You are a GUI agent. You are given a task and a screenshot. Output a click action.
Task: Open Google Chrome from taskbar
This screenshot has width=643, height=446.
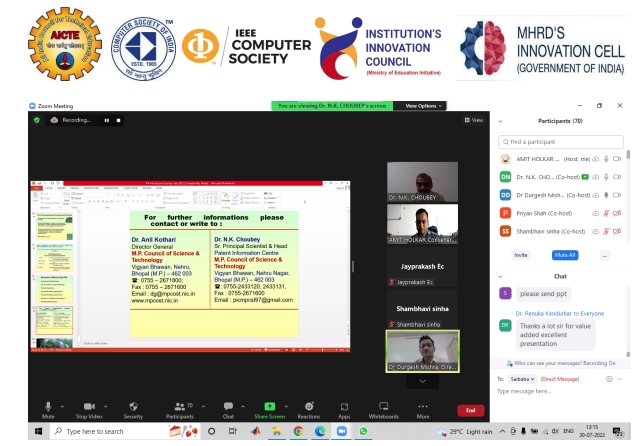pyautogui.click(x=298, y=431)
